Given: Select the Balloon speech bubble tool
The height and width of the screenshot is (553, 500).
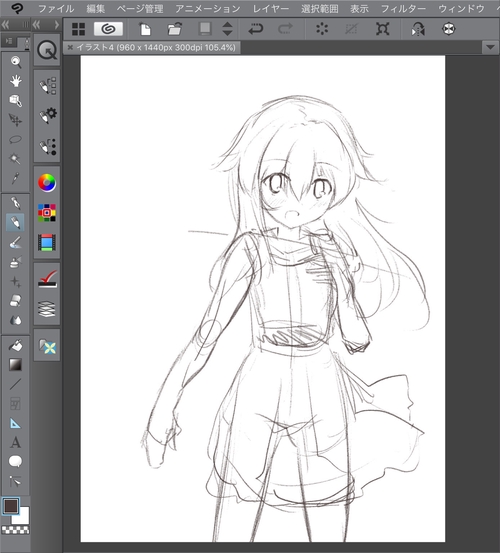Looking at the screenshot, I should pyautogui.click(x=15, y=461).
